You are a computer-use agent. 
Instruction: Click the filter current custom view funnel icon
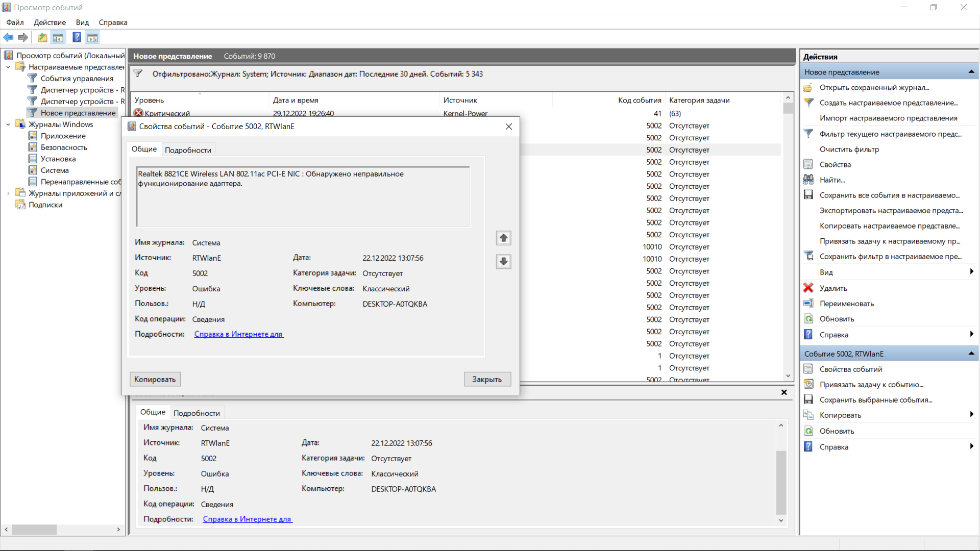(808, 134)
